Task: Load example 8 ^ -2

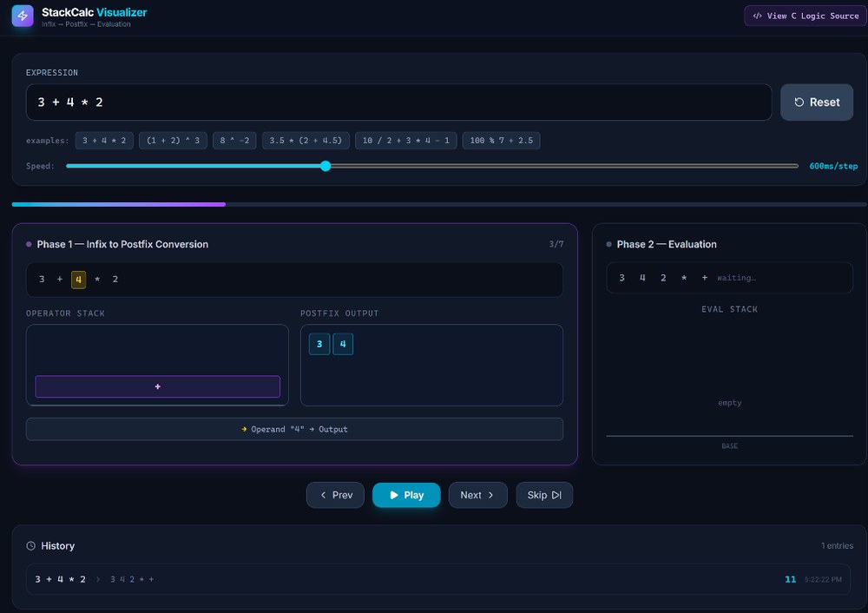Action: point(234,141)
